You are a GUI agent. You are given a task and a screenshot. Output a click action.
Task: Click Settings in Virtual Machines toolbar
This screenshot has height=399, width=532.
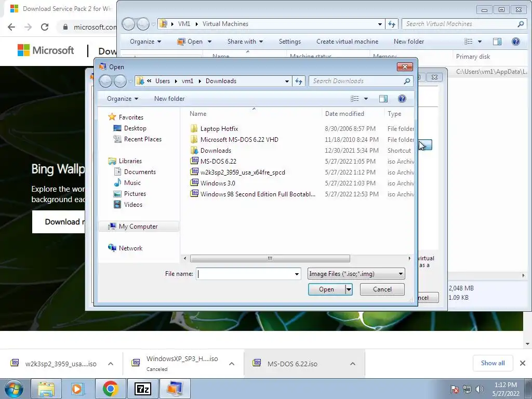pyautogui.click(x=289, y=42)
